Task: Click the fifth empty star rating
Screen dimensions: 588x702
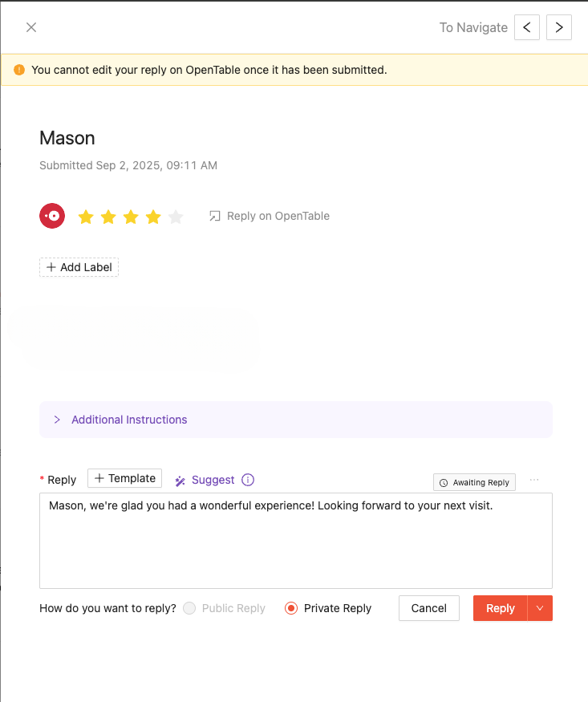Action: (176, 217)
